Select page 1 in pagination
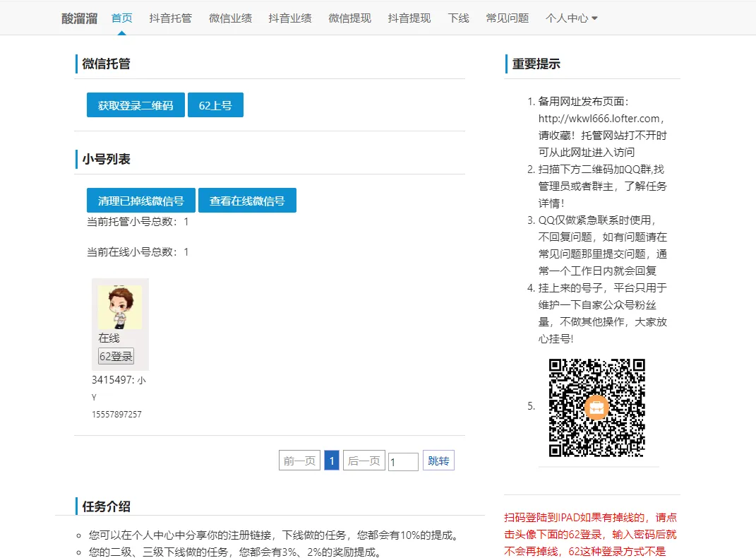 click(332, 461)
